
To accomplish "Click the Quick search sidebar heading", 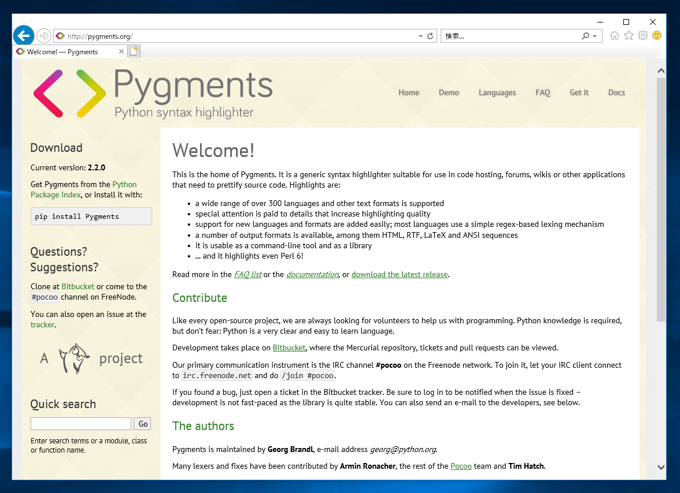I will point(63,404).
